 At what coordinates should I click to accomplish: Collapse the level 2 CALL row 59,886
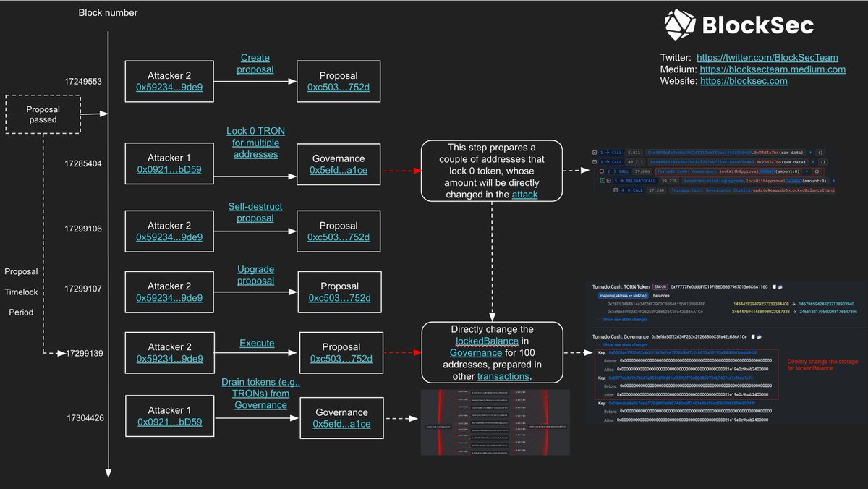(602, 171)
